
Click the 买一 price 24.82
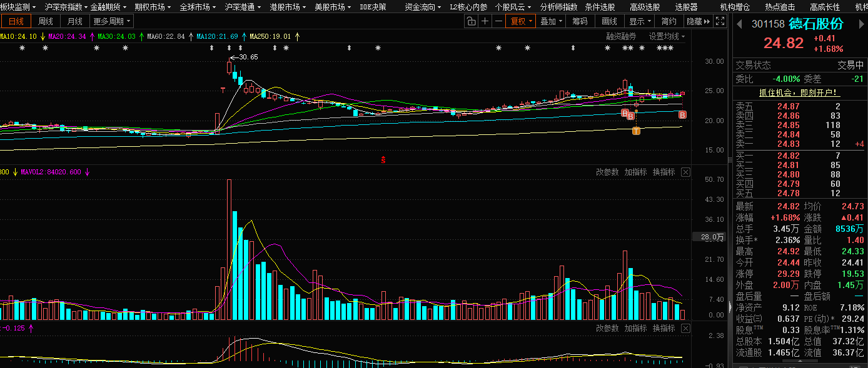[x=789, y=156]
